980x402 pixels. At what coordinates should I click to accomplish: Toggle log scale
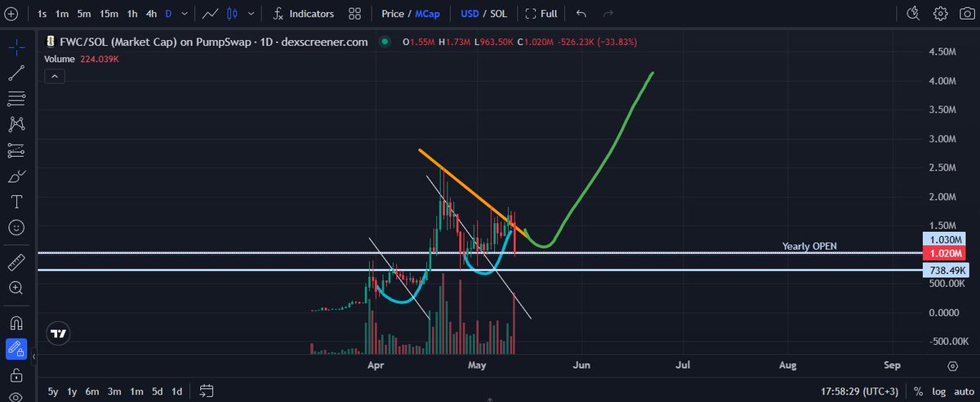[x=938, y=391]
